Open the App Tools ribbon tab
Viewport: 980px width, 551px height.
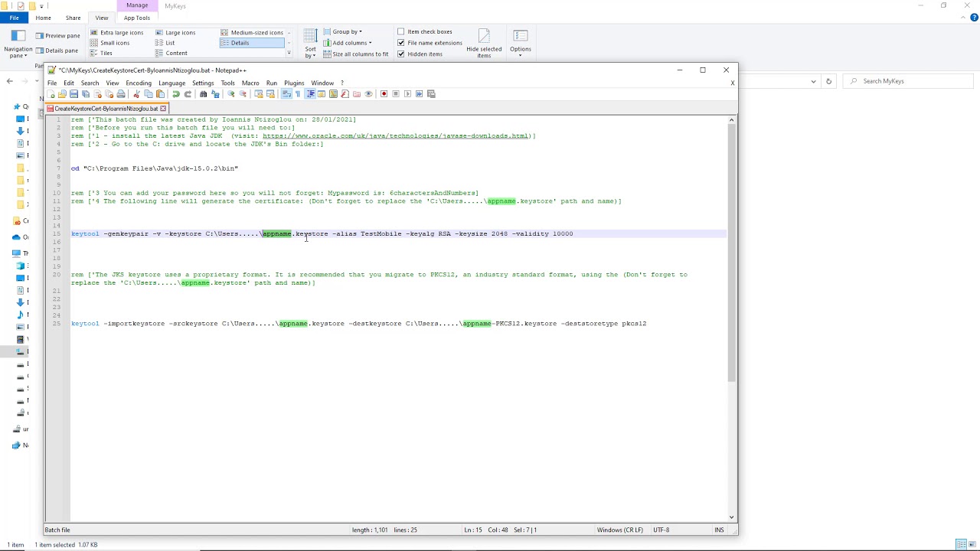pos(137,18)
